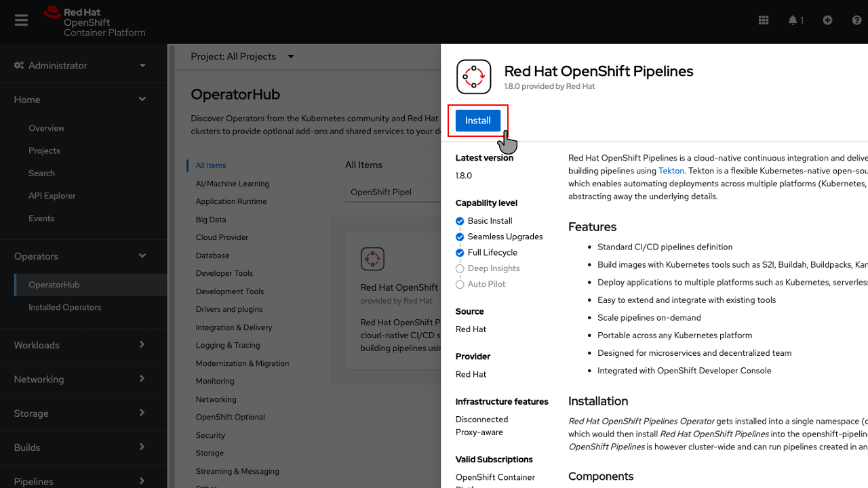Click the OpenShift Pipel search field
The image size is (868, 488).
[x=393, y=192]
